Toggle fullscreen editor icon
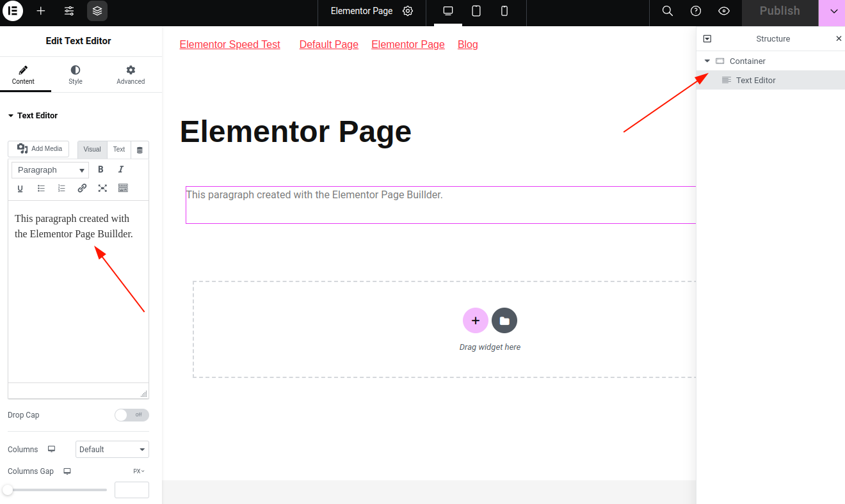Viewport: 845px width, 504px height. (x=102, y=188)
